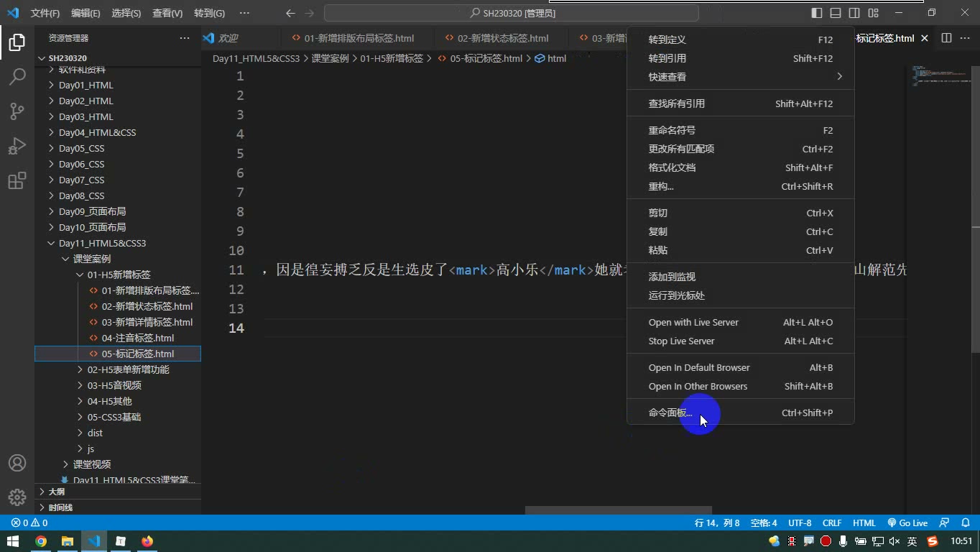The image size is (980, 552).
Task: Open Firefox from the taskbar
Action: pyautogui.click(x=147, y=541)
